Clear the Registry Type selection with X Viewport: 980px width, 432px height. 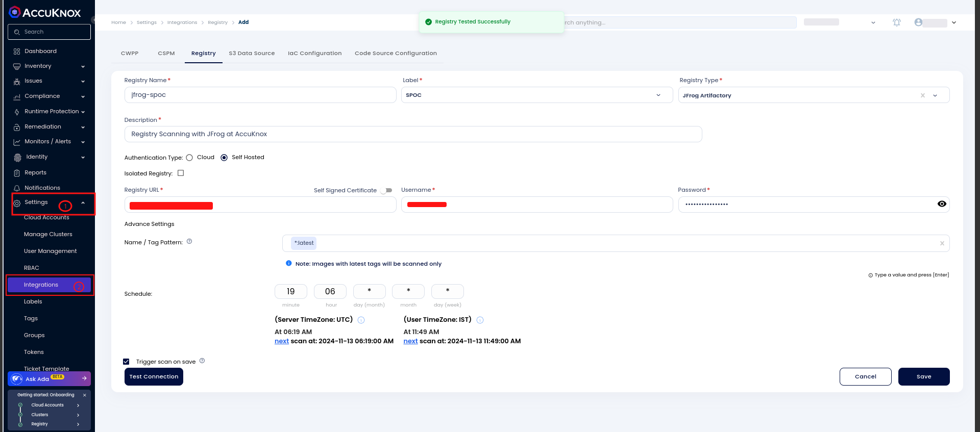click(922, 95)
